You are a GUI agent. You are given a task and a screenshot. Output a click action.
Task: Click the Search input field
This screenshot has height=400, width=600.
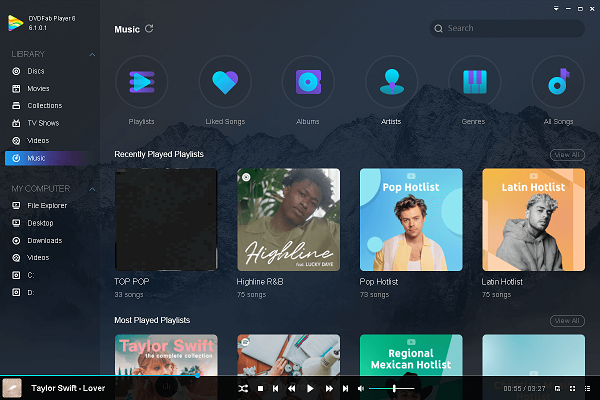coord(507,28)
